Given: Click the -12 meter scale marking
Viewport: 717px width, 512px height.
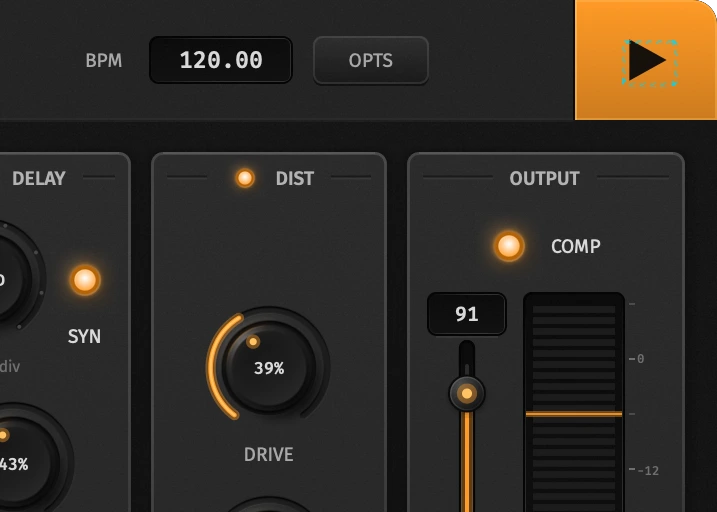Looking at the screenshot, I should [647, 470].
